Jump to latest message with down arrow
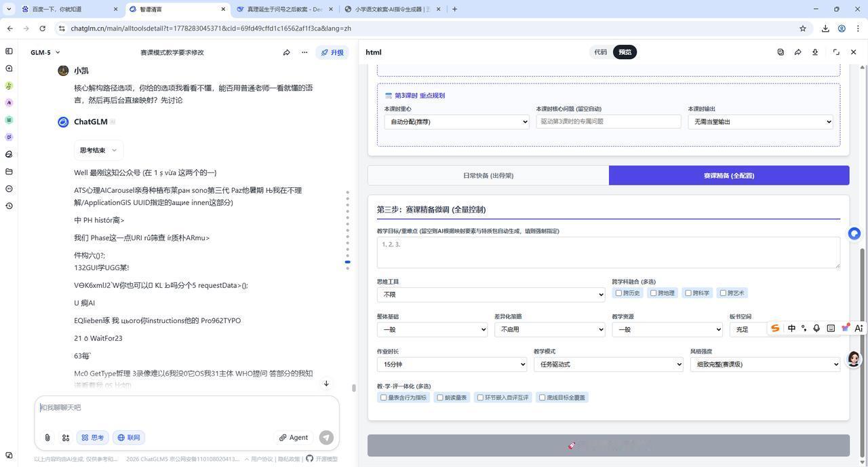The height and width of the screenshot is (467, 868). [x=326, y=384]
